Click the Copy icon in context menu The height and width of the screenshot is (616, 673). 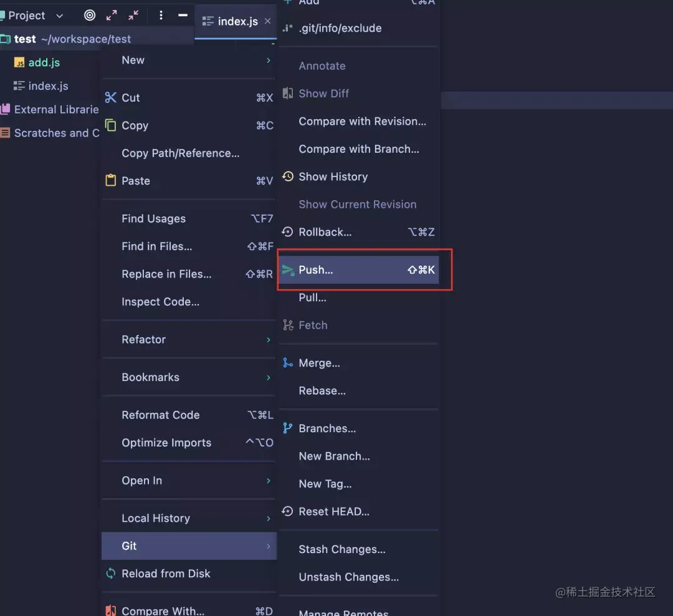pyautogui.click(x=111, y=125)
